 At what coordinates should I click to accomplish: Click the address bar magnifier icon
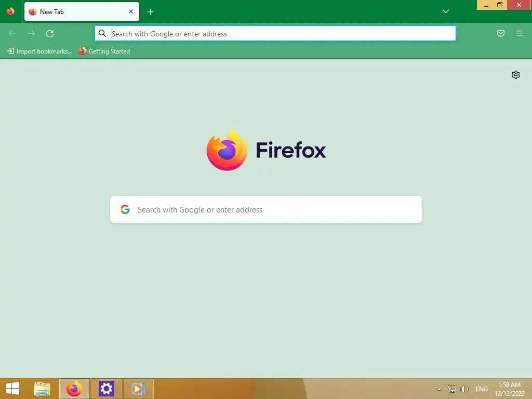click(x=102, y=33)
